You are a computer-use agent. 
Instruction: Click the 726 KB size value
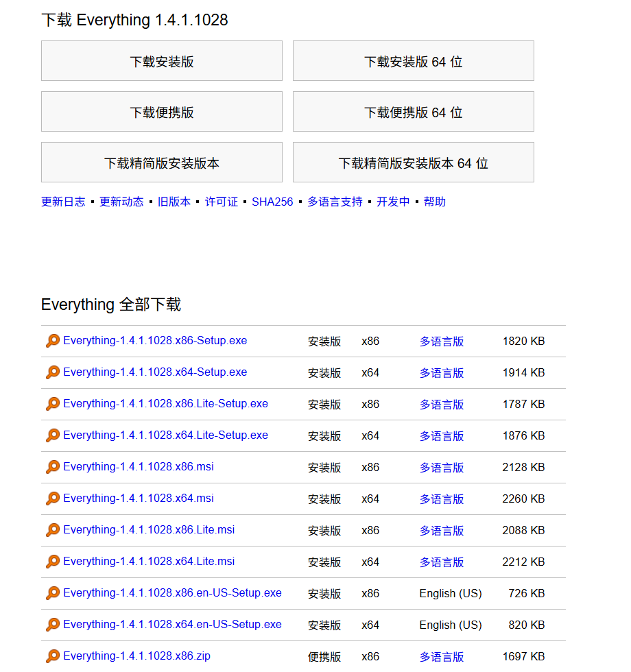click(x=527, y=594)
